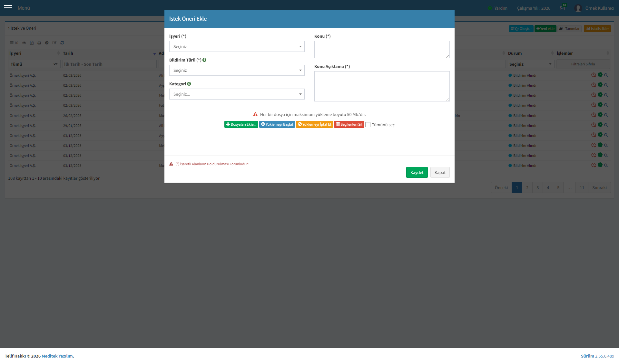This screenshot has width=619, height=364.
Task: Open the Bildirim Türü dropdown
Action: coord(237,70)
